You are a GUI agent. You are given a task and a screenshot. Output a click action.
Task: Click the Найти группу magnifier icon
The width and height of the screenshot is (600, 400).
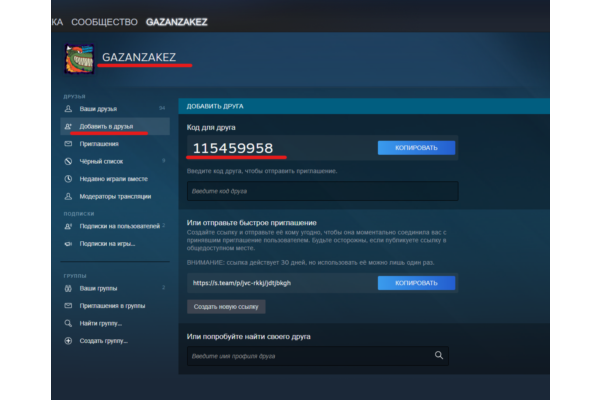click(x=68, y=323)
